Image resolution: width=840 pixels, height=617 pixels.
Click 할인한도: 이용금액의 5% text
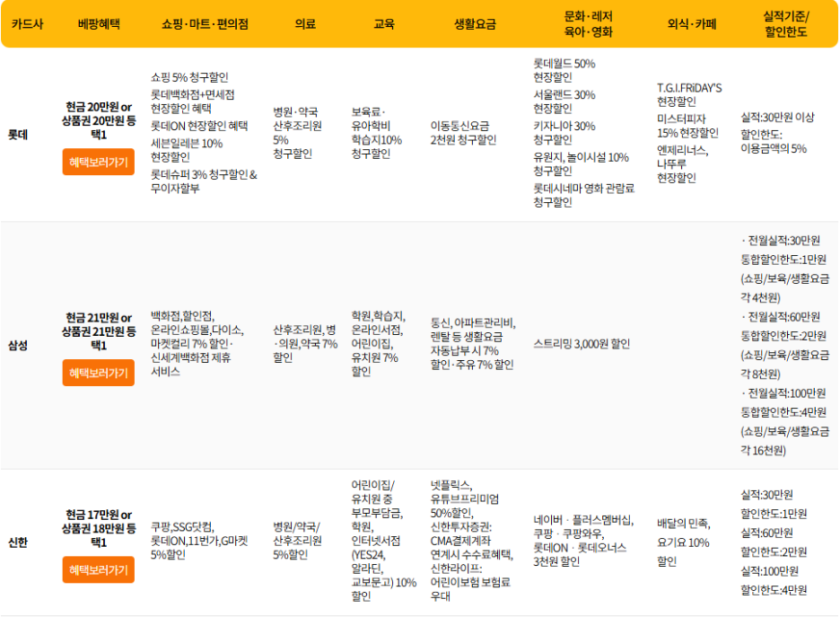774,142
